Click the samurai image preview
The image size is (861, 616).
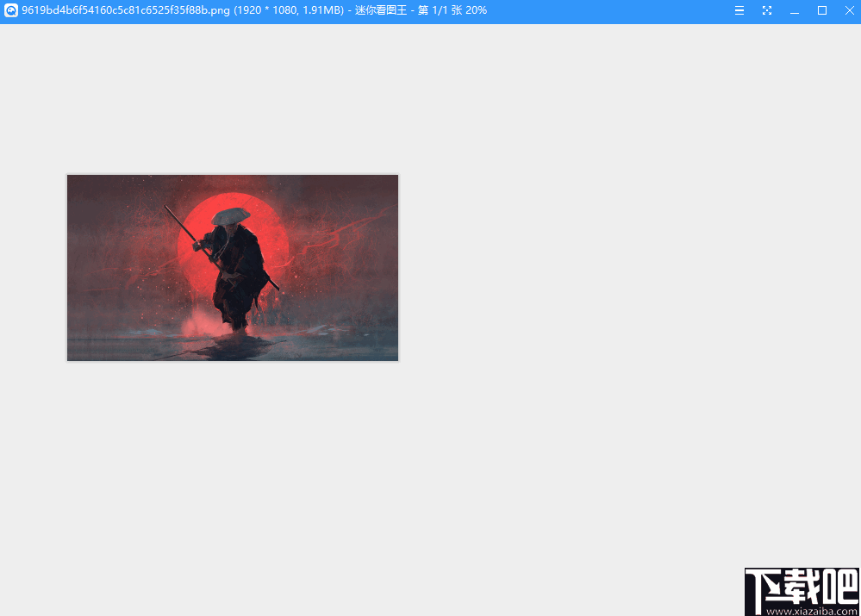tap(233, 268)
